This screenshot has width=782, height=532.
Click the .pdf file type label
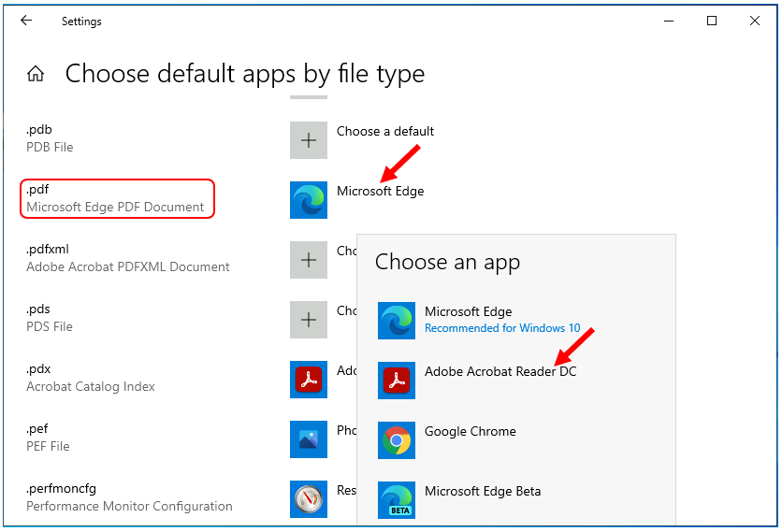(38, 190)
